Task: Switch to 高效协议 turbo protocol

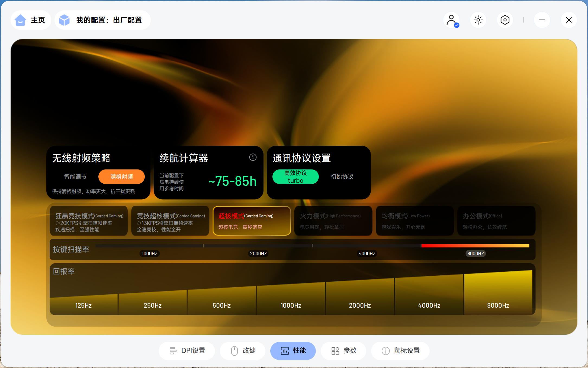Action: [295, 177]
